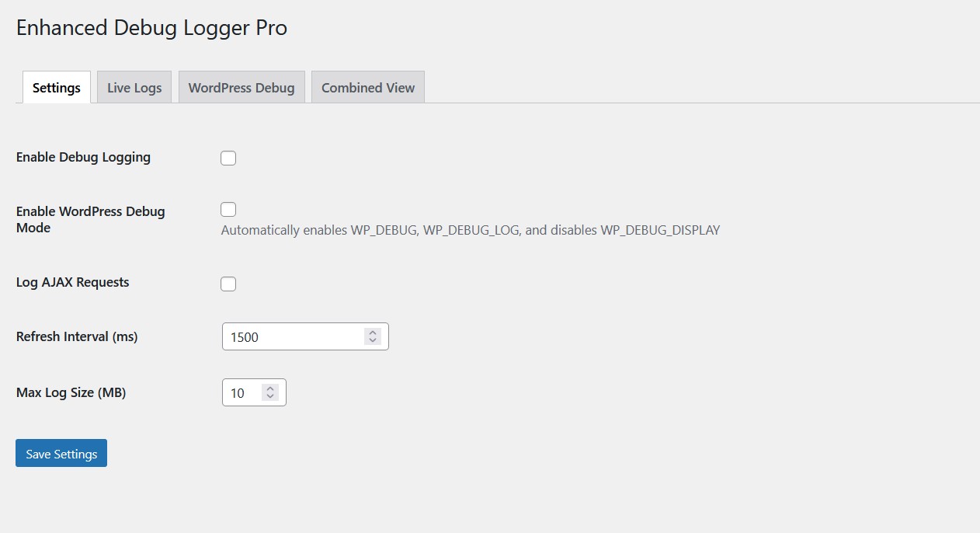Check the Log AJAX Requests box
The image size is (980, 533).
(228, 284)
